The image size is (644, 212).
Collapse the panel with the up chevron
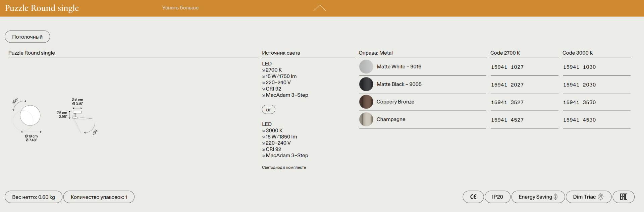(319, 8)
